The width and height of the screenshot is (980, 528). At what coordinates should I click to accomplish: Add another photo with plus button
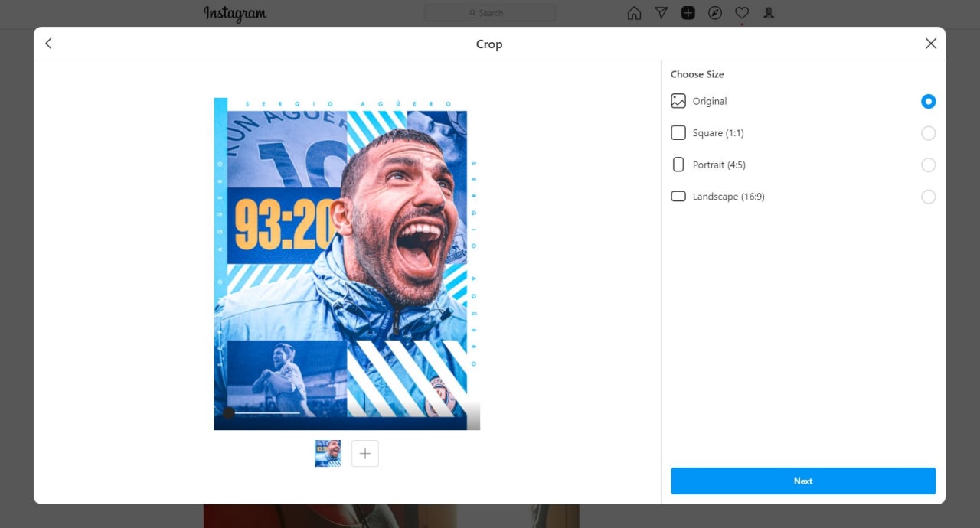pos(365,454)
